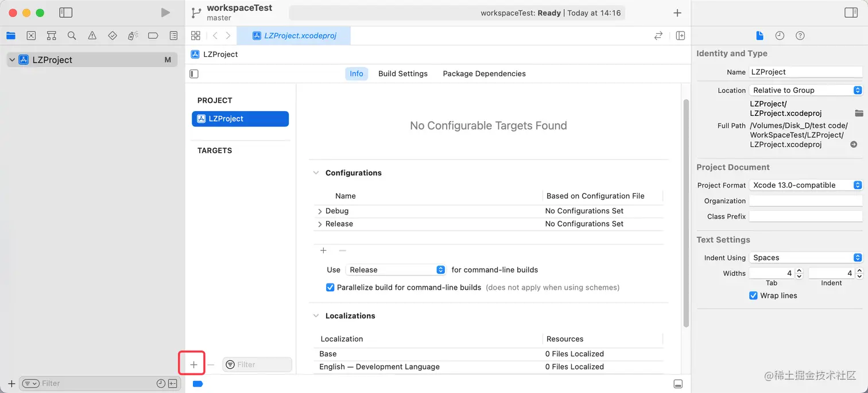Open the related items grid icon
The image size is (868, 393).
click(196, 36)
